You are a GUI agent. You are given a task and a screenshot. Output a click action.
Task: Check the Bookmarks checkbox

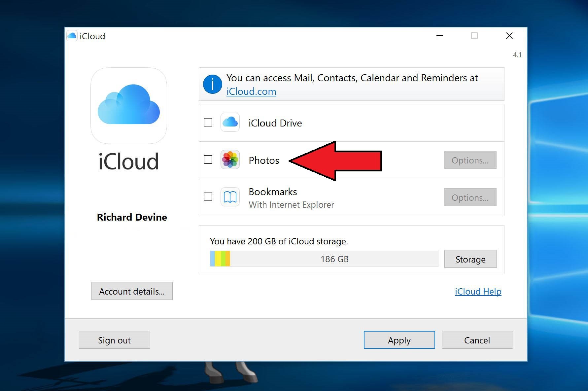pyautogui.click(x=208, y=197)
